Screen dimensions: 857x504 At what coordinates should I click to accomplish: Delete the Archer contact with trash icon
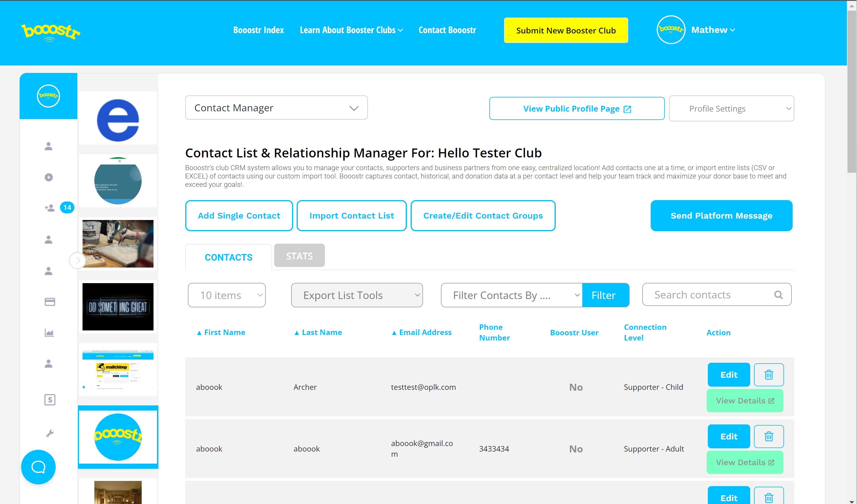point(769,375)
